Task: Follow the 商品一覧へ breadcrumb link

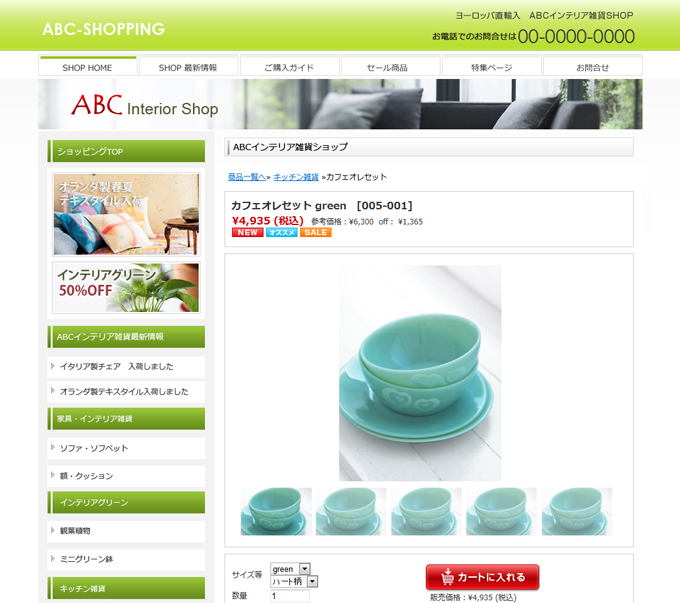Action: [246, 177]
